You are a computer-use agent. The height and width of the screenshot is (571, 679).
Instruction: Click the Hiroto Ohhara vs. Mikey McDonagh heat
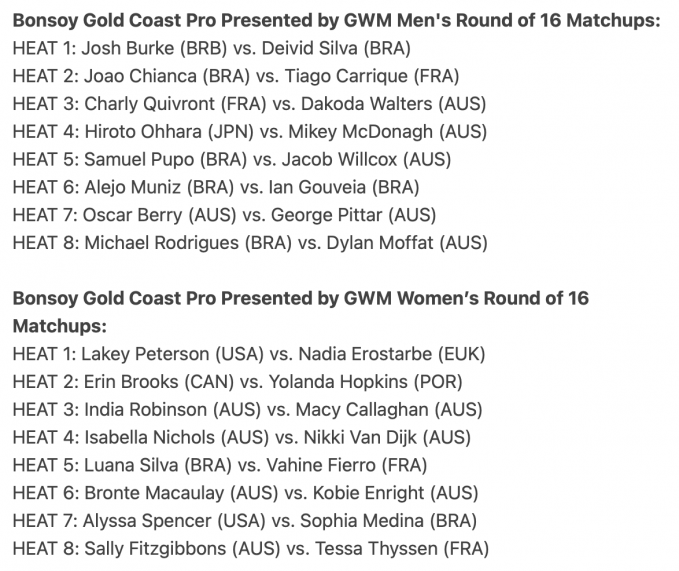click(x=250, y=132)
